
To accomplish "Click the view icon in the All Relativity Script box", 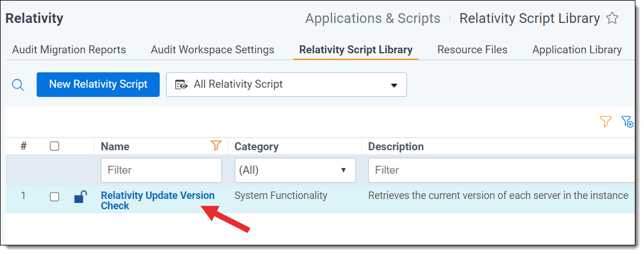I will coord(181,85).
